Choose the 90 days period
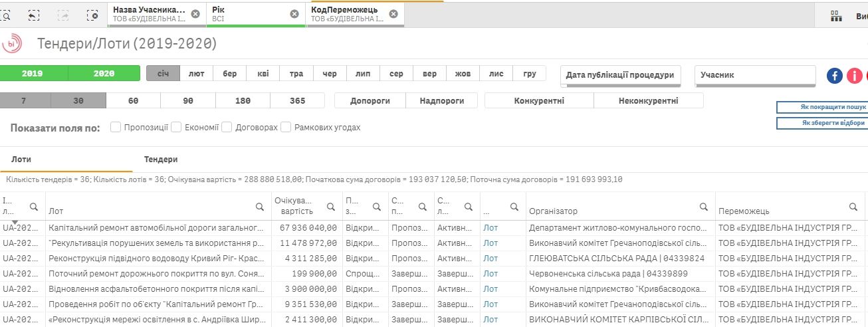Viewport: 868px width, 327px height. [x=188, y=100]
